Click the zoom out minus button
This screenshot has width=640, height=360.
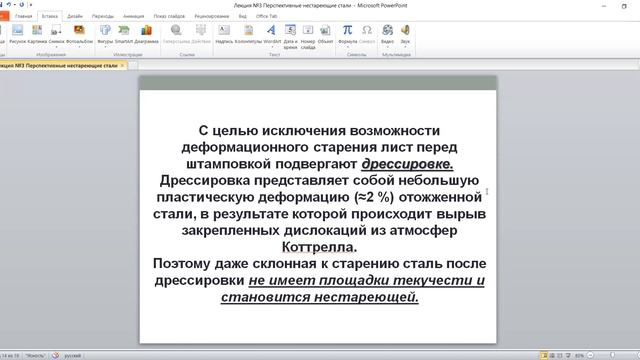coord(590,356)
